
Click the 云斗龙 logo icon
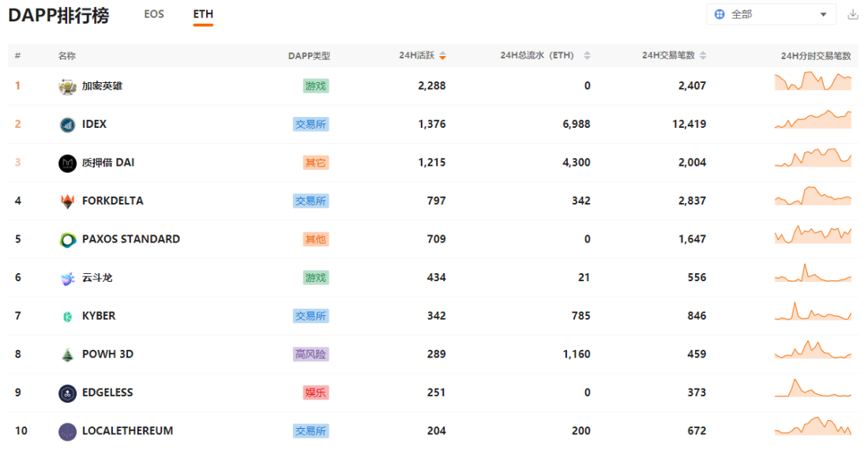[68, 278]
